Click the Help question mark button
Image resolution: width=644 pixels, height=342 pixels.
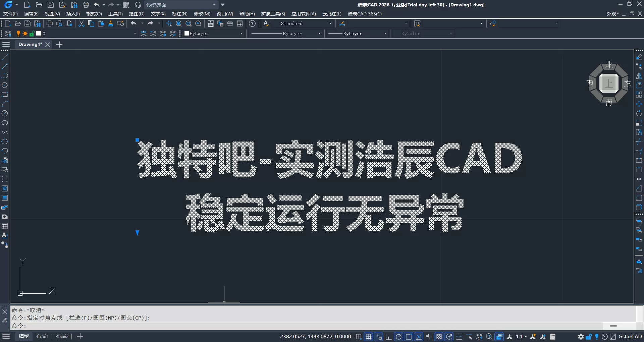252,23
